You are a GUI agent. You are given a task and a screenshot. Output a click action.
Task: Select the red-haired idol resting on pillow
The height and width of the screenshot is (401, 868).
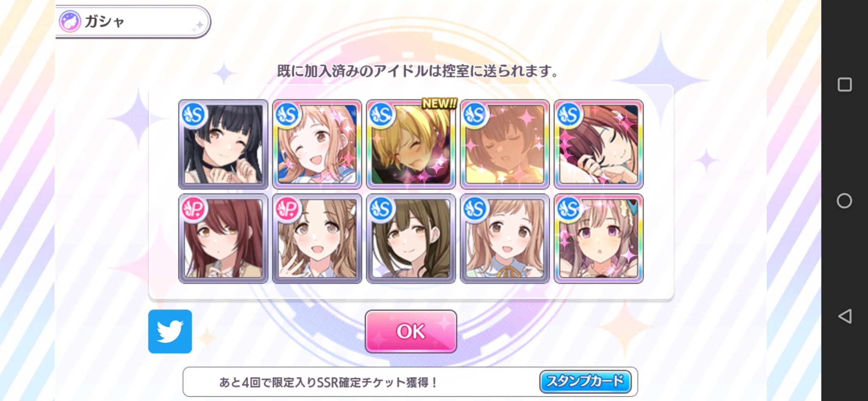[x=598, y=144]
